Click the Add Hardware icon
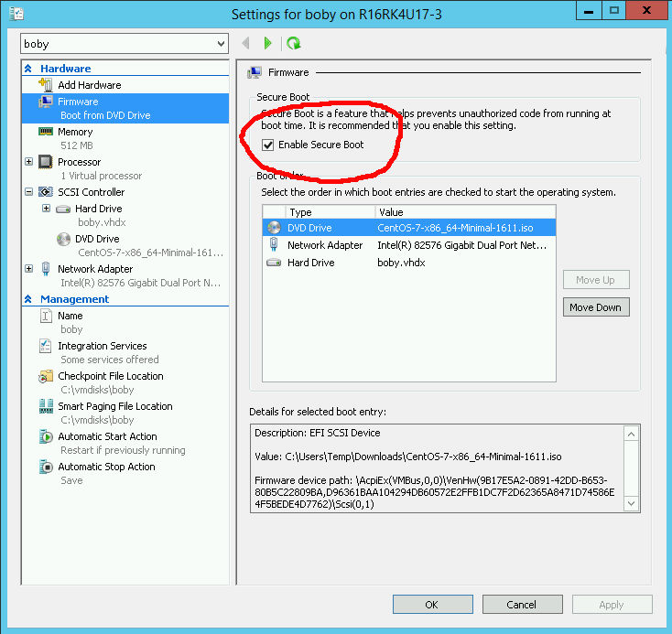 point(46,84)
